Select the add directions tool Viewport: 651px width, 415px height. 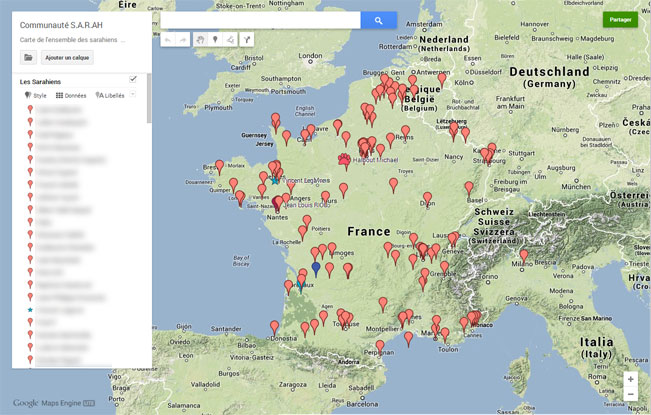(246, 39)
